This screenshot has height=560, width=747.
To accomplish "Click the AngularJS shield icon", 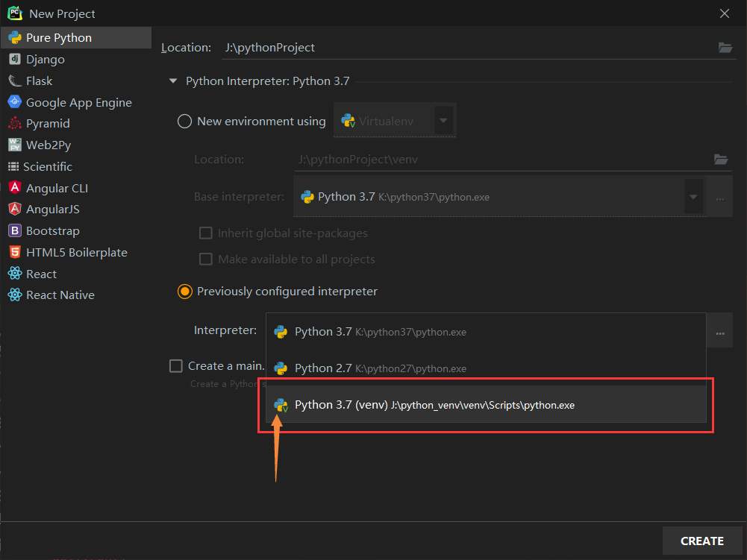I will point(15,209).
